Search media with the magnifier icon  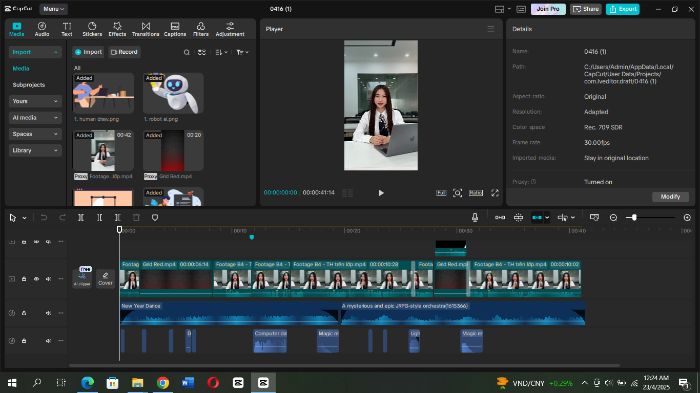pos(187,52)
